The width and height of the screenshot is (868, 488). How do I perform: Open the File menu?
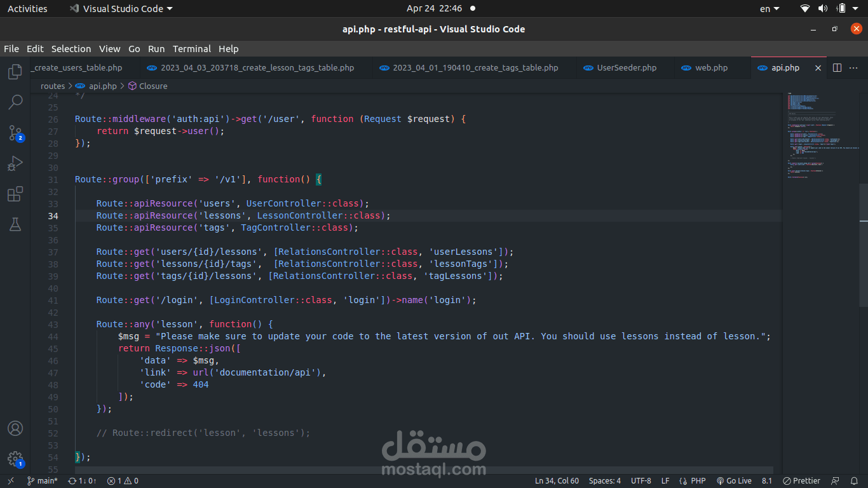coord(11,49)
